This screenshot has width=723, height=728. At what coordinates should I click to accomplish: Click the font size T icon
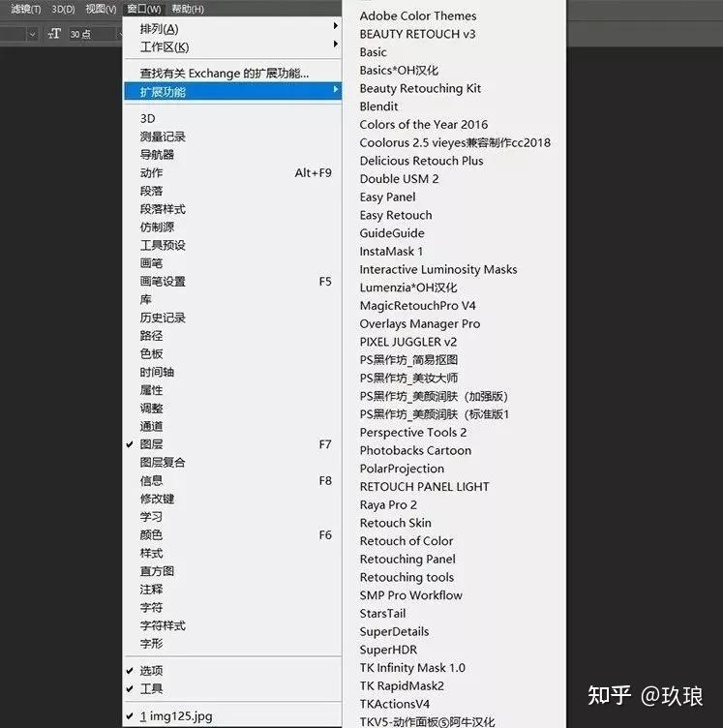pyautogui.click(x=54, y=34)
